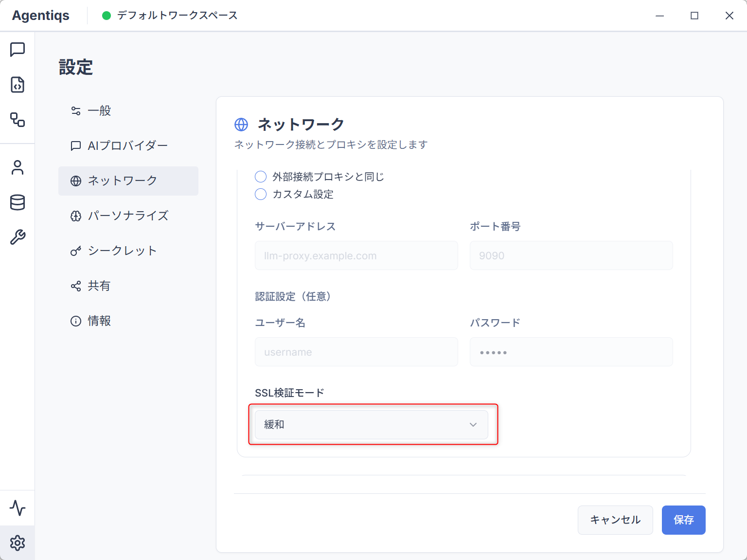This screenshot has width=747, height=560.
Task: Select the database icon in the sidebar
Action: point(18,202)
